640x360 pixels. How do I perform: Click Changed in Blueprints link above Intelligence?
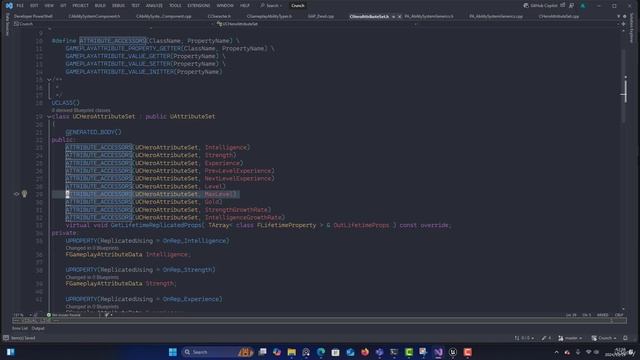(x=92, y=248)
